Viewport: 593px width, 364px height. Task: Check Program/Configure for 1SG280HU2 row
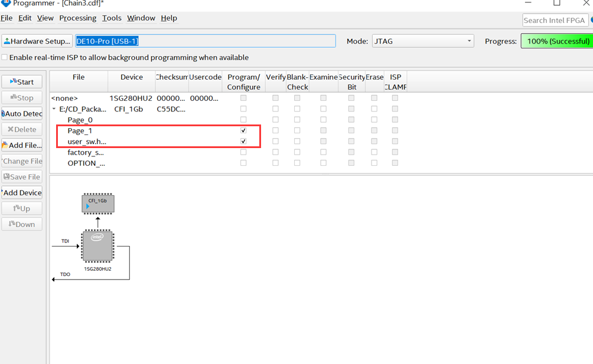(243, 98)
